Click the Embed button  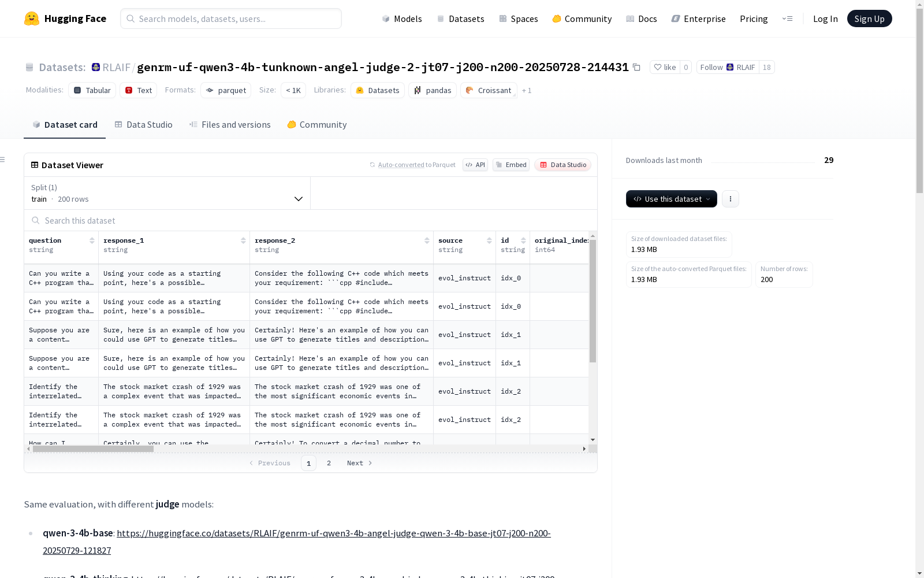coord(511,165)
